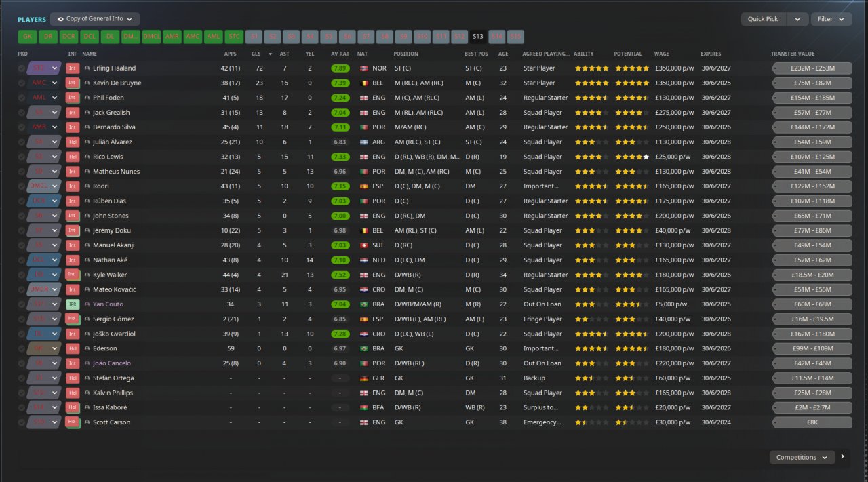This screenshot has height=482, width=868.
Task: Click Julián Álvarez's Hol info icon
Action: pos(73,142)
